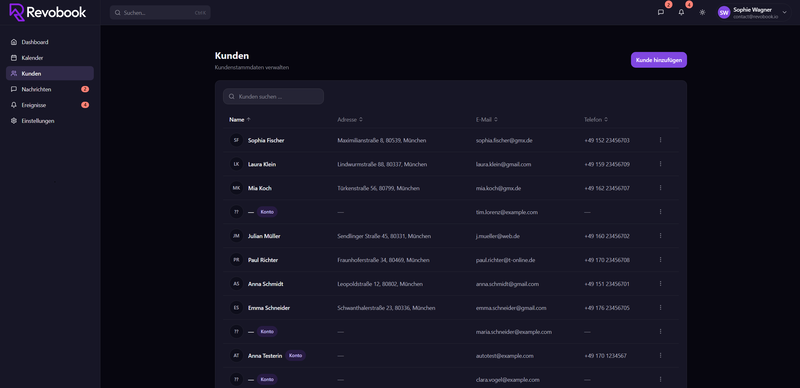Open the messages icon in top bar
This screenshot has height=388, width=800.
point(661,12)
